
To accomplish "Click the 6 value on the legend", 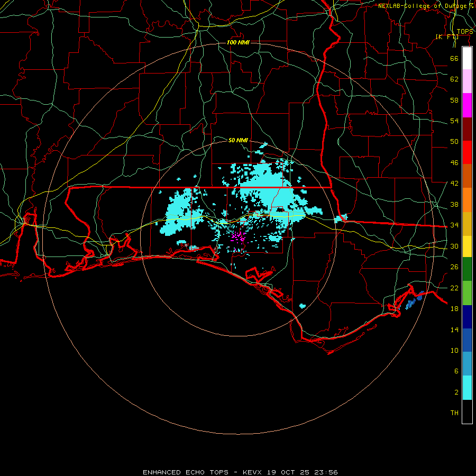I will [x=456, y=371].
